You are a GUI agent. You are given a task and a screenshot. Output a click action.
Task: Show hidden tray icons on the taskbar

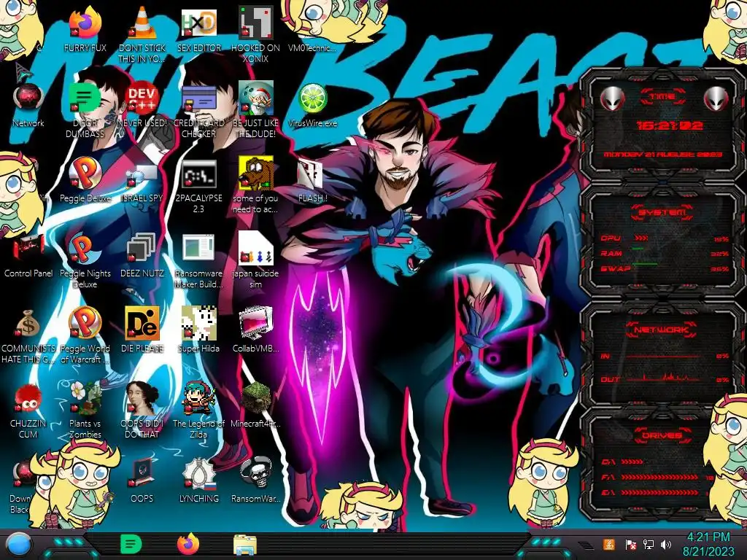(585, 545)
